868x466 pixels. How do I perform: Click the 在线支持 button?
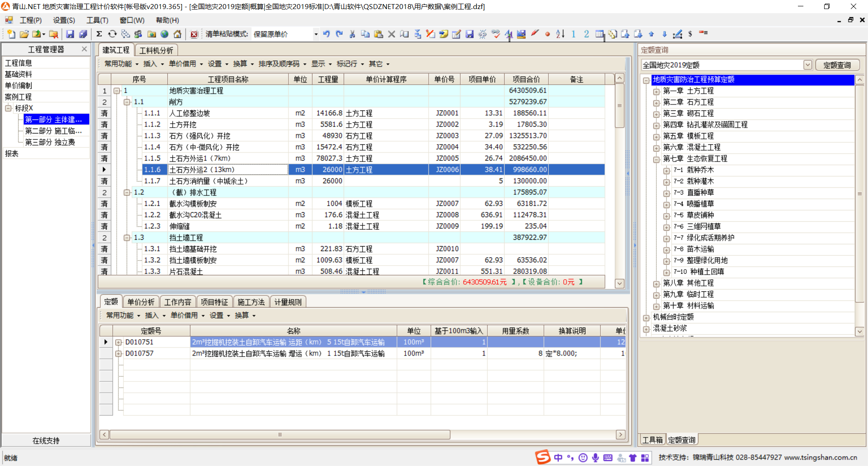click(x=46, y=440)
